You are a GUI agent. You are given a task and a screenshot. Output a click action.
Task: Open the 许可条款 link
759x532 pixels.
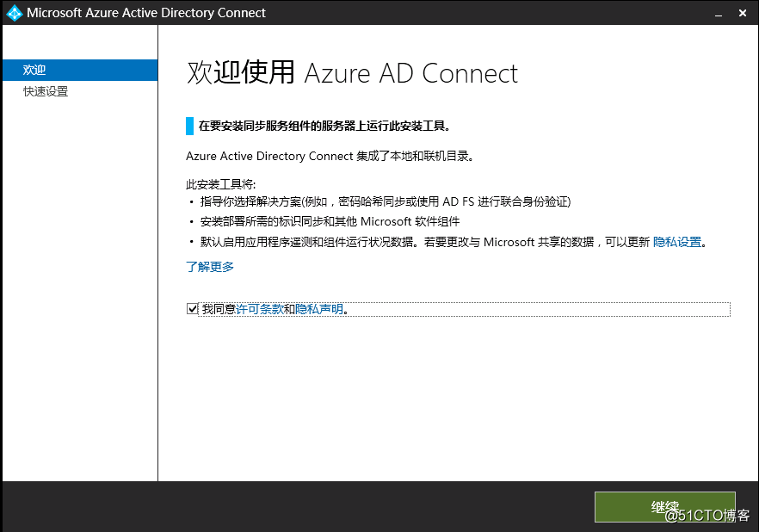click(260, 309)
